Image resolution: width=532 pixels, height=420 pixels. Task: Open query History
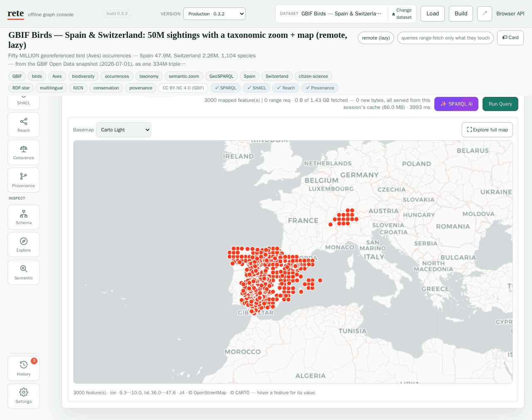(24, 368)
